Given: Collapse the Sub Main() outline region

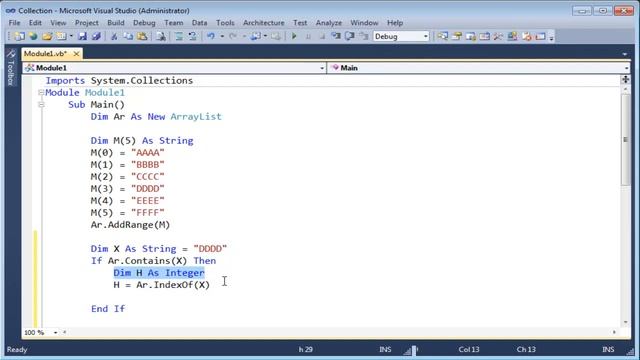Looking at the screenshot, I should click(41, 104).
